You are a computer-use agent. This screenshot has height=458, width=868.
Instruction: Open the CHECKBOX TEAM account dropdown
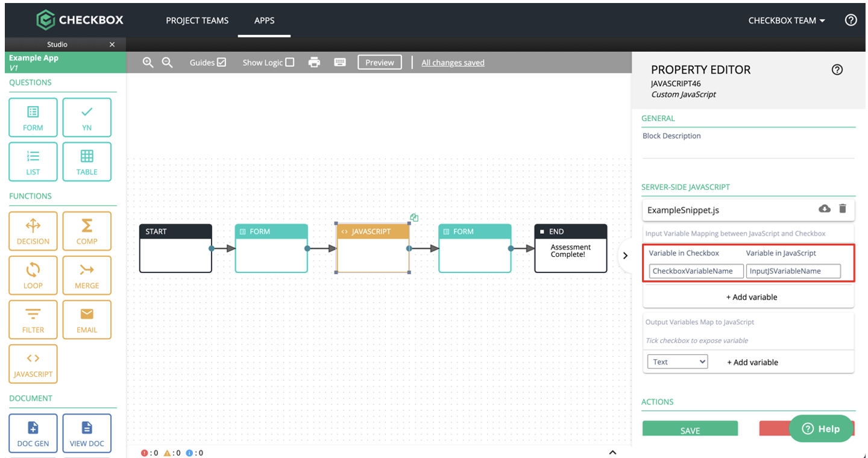click(x=787, y=20)
